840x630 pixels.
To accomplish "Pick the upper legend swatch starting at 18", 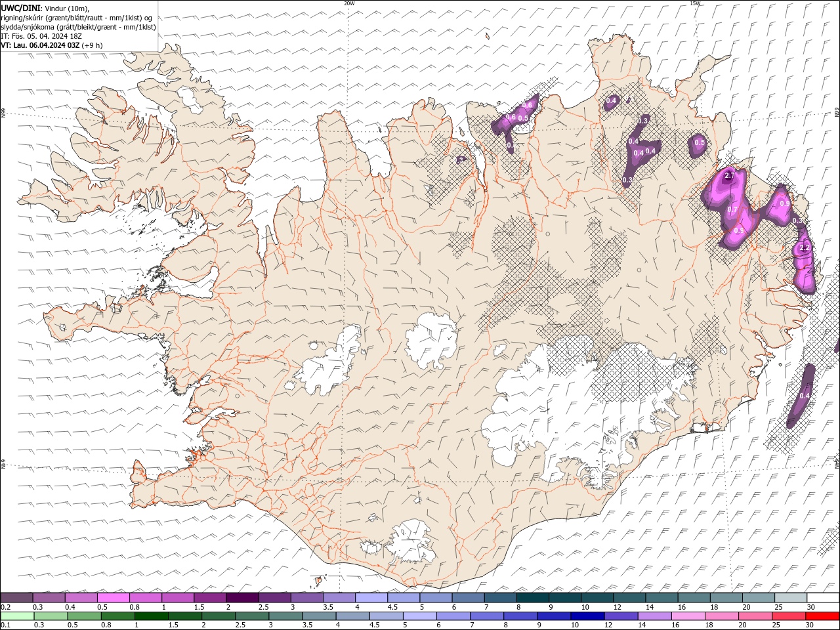I will click(726, 598).
